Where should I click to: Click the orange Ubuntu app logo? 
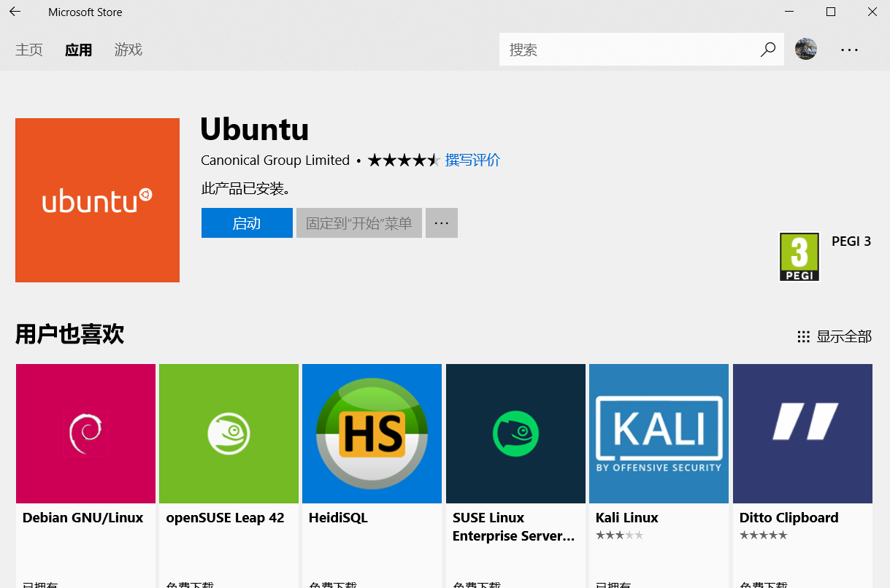[97, 200]
